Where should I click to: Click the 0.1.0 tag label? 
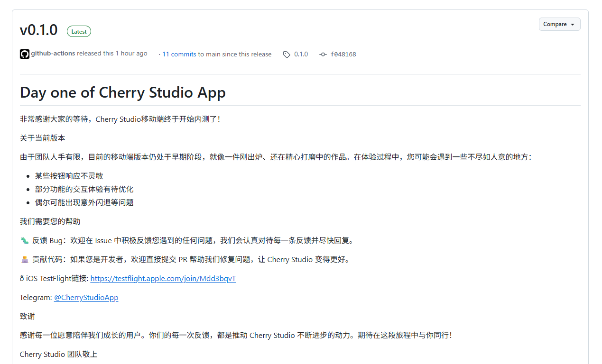[301, 54]
